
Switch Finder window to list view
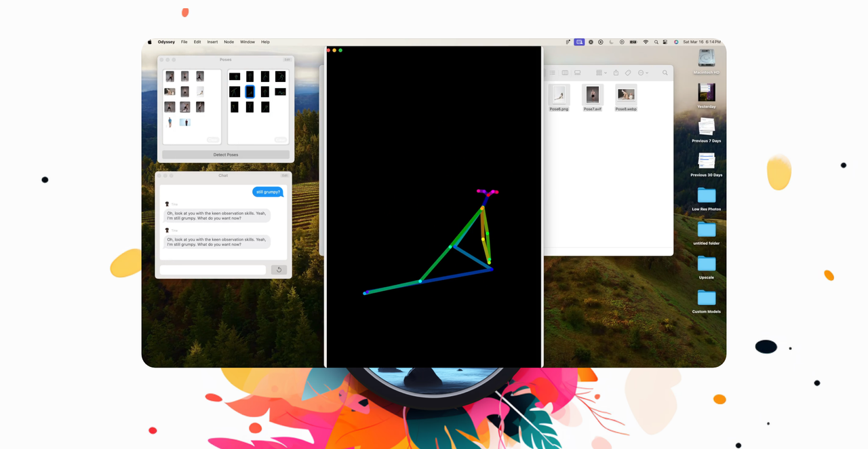tap(553, 73)
